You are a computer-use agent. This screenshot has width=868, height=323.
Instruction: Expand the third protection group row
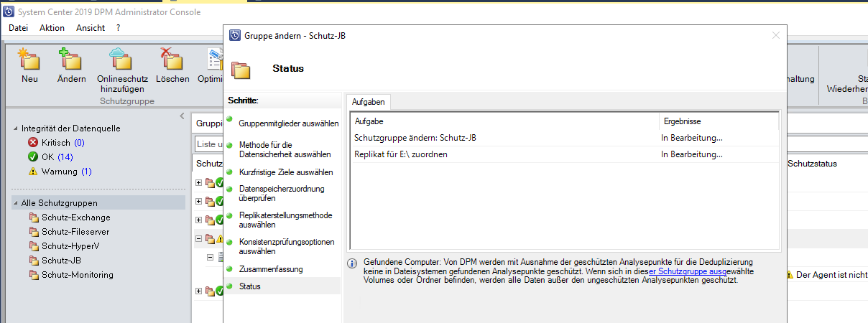199,220
